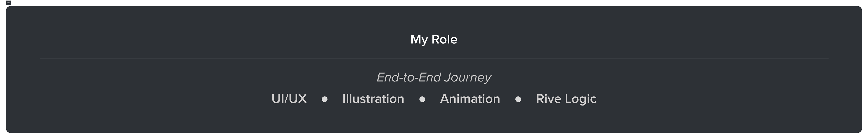
Task: Click bullet dot between Illustration and Animation
Action: (422, 99)
